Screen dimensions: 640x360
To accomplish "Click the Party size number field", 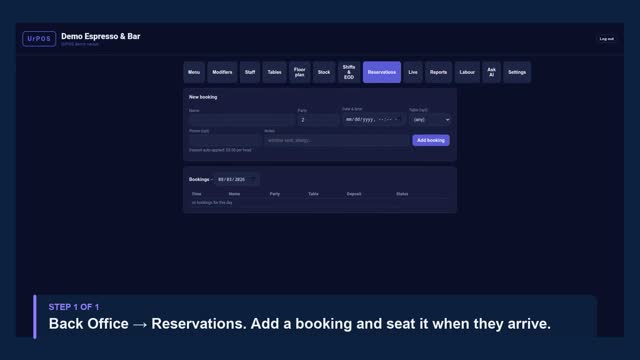I will (x=318, y=120).
